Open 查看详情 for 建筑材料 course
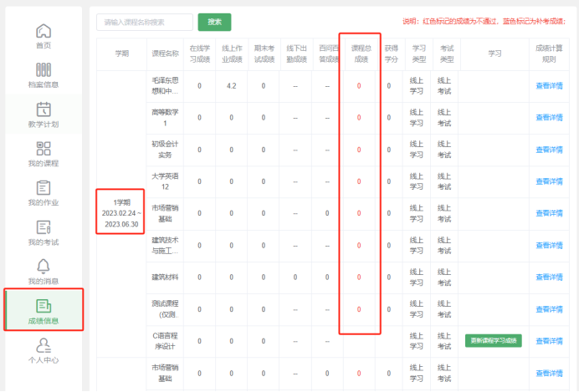Image resolution: width=579 pixels, height=392 pixels. pyautogui.click(x=549, y=277)
